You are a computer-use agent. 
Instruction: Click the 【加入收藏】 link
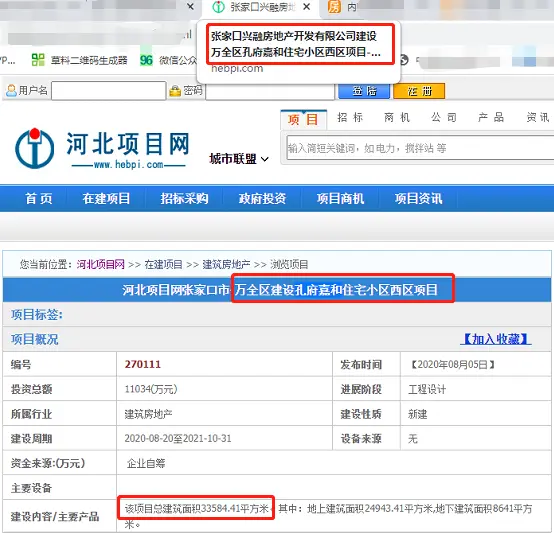(496, 339)
